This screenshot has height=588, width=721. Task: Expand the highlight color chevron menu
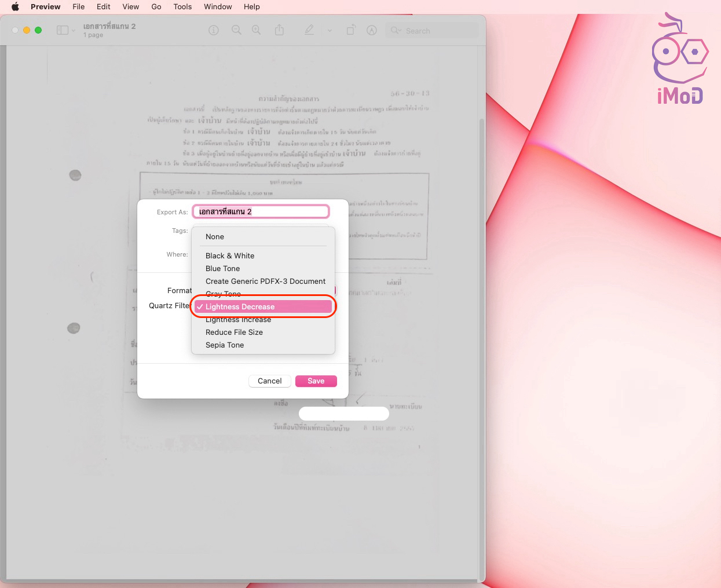[330, 31]
